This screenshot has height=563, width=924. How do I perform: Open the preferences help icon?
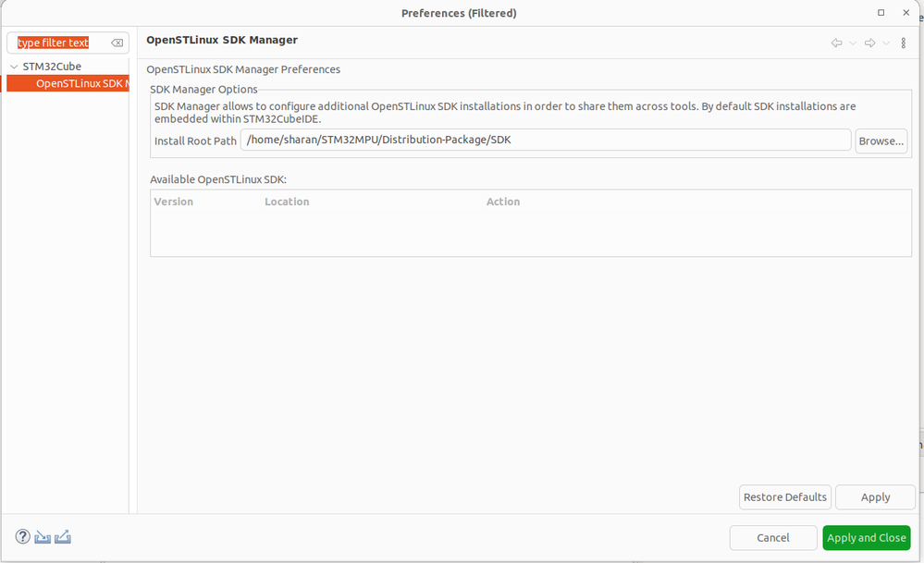pos(23,537)
